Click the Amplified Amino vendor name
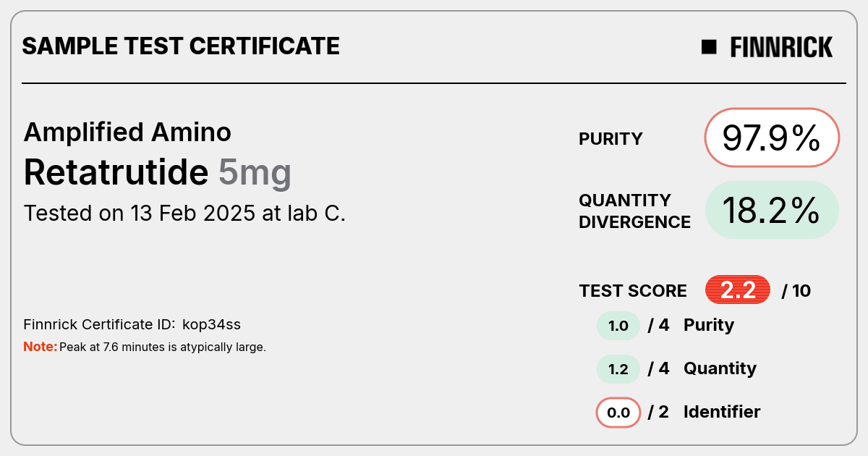The height and width of the screenshot is (456, 868). tap(128, 132)
